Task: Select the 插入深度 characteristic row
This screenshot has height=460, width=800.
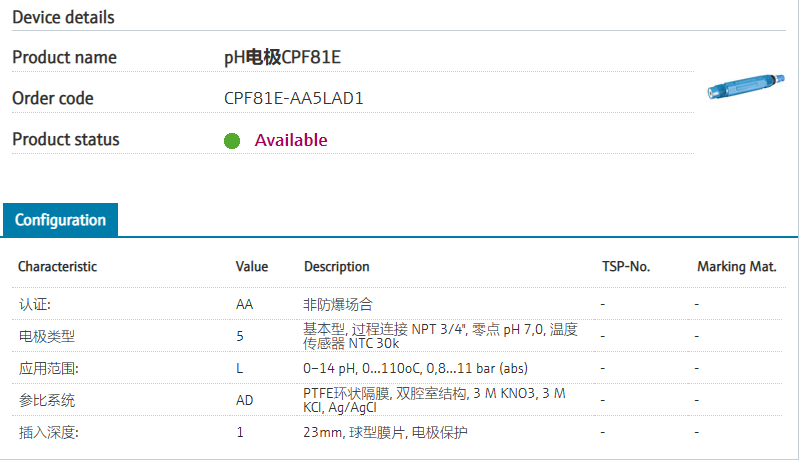Action: point(49,433)
